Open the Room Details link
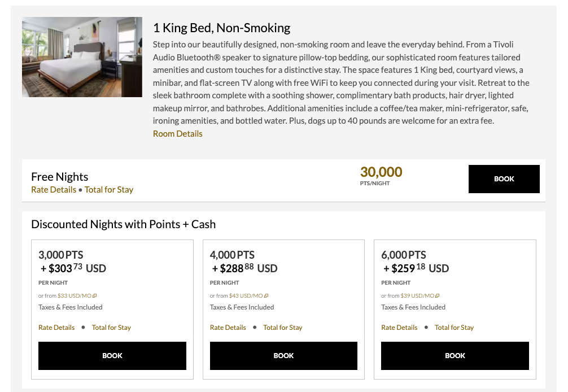568x392 pixels. point(177,134)
